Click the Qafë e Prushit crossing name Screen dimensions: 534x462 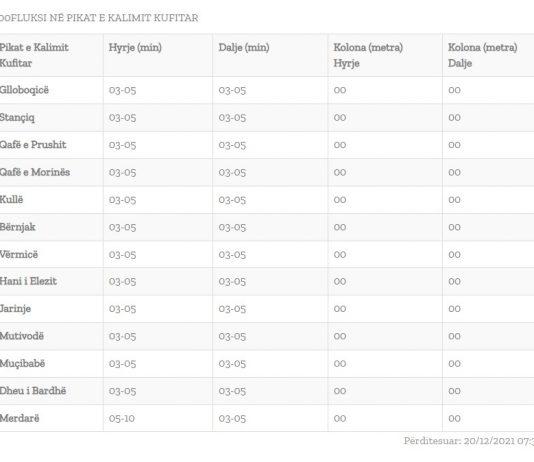33,145
